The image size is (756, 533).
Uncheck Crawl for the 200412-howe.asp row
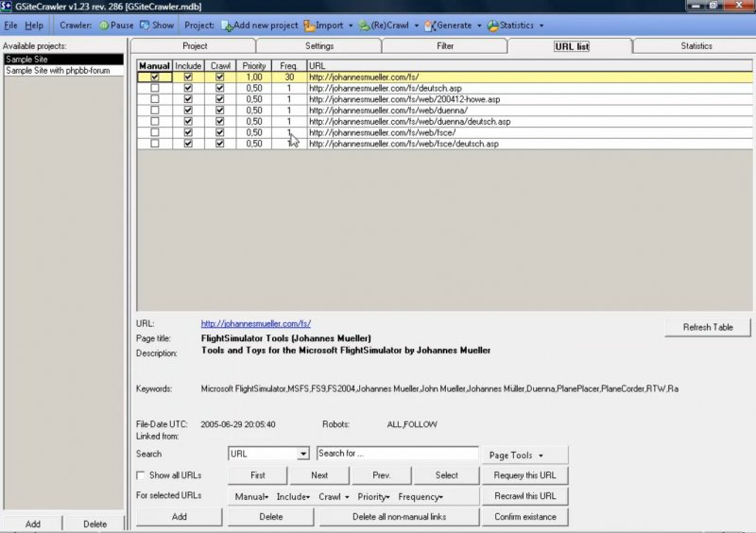pos(219,98)
